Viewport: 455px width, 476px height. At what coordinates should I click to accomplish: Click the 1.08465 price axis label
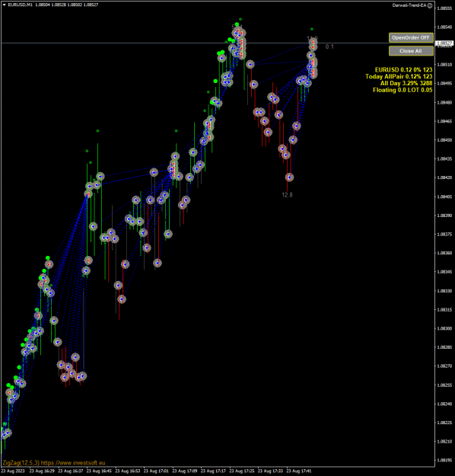444,121
